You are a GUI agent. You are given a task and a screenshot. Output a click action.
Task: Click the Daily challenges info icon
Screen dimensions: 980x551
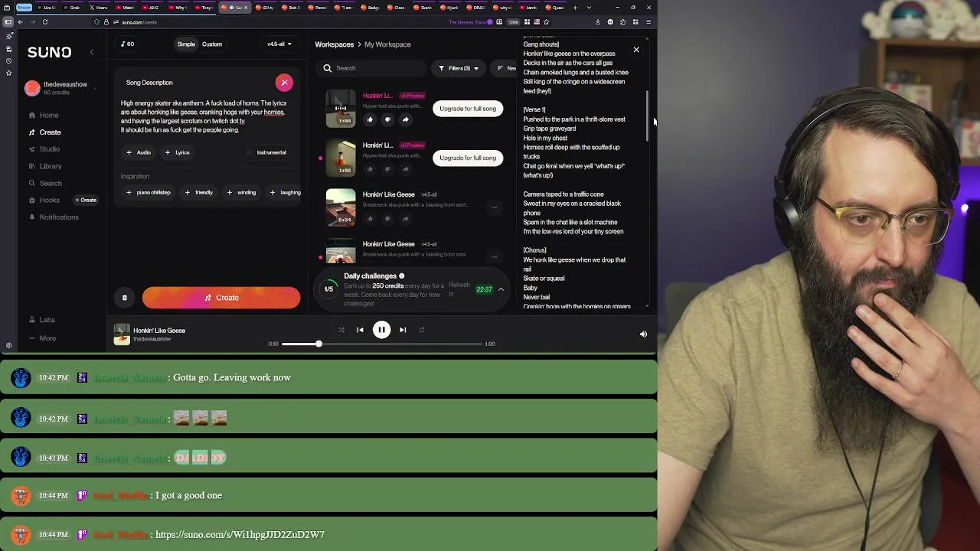point(401,276)
